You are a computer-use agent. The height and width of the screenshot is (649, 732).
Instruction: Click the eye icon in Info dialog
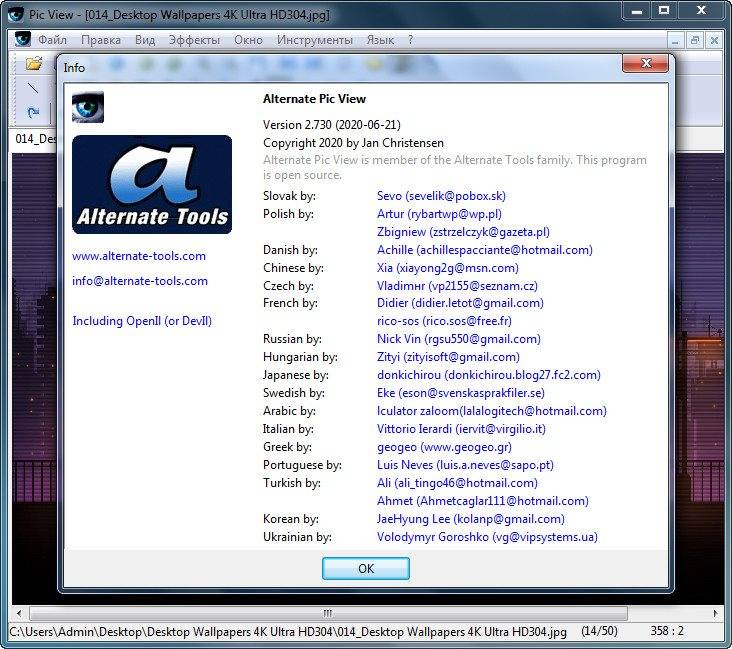[88, 107]
